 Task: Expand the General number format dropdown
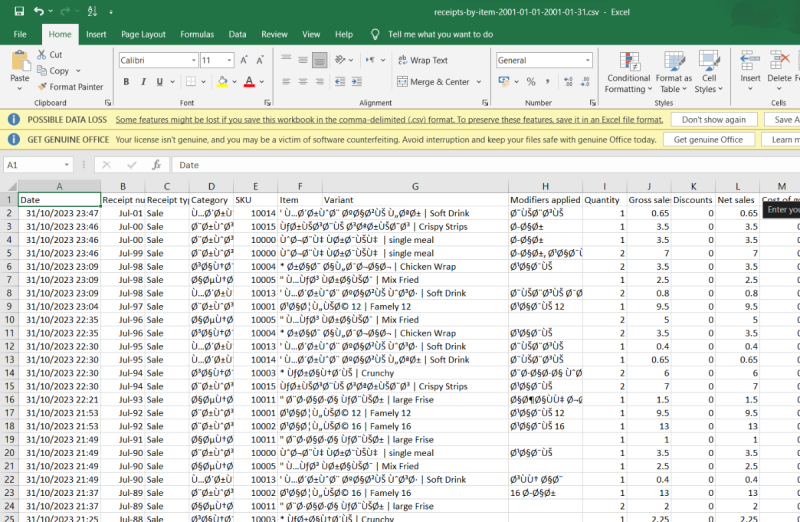pos(588,60)
